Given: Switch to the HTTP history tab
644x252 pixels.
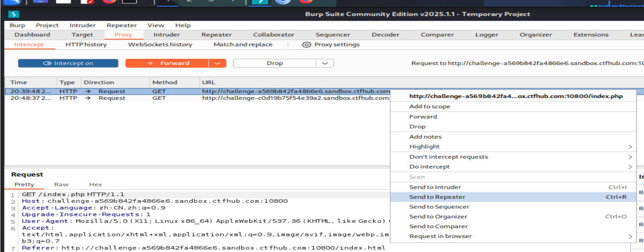Looking at the screenshot, I should pyautogui.click(x=86, y=44).
